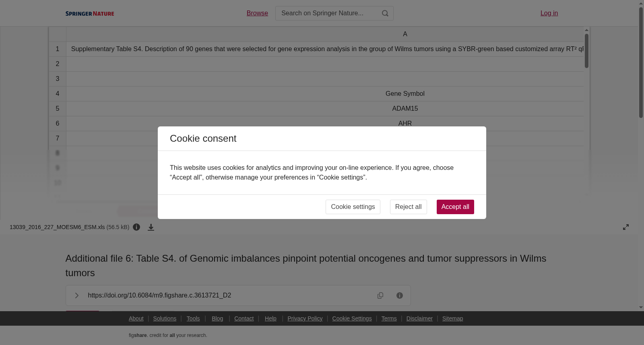Open the Privacy Policy footer link
644x345 pixels.
pos(305,318)
